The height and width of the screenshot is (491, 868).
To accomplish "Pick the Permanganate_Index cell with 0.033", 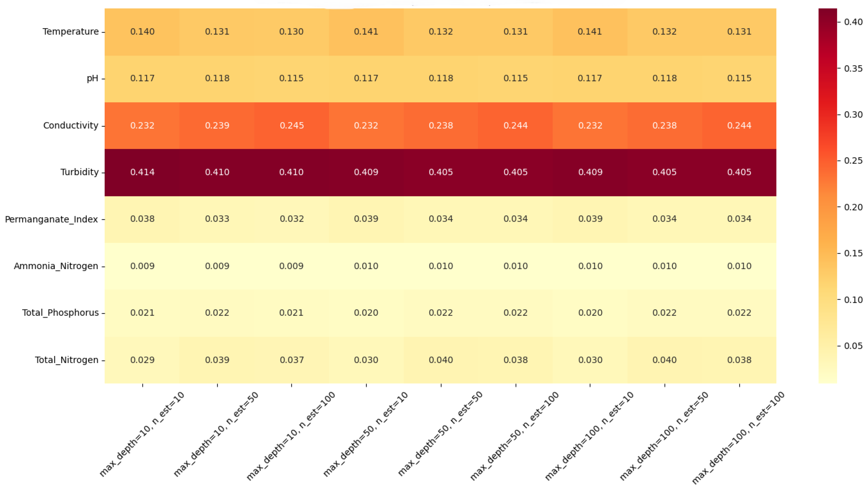I will [217, 219].
